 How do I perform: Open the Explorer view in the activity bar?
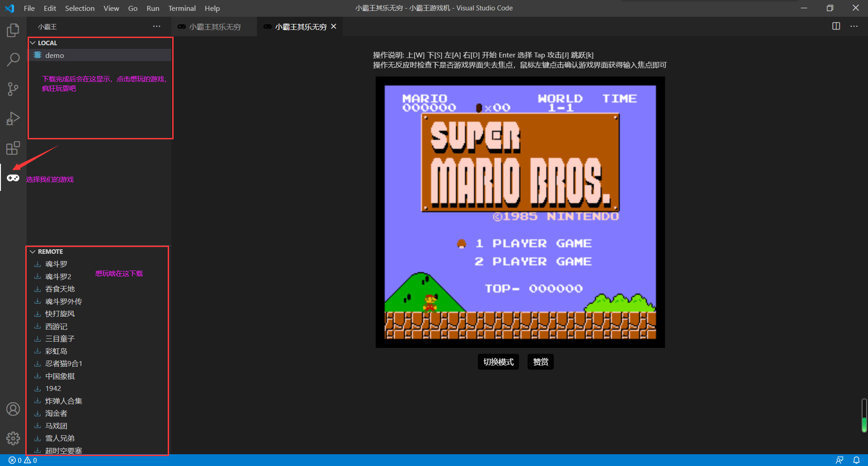click(13, 30)
